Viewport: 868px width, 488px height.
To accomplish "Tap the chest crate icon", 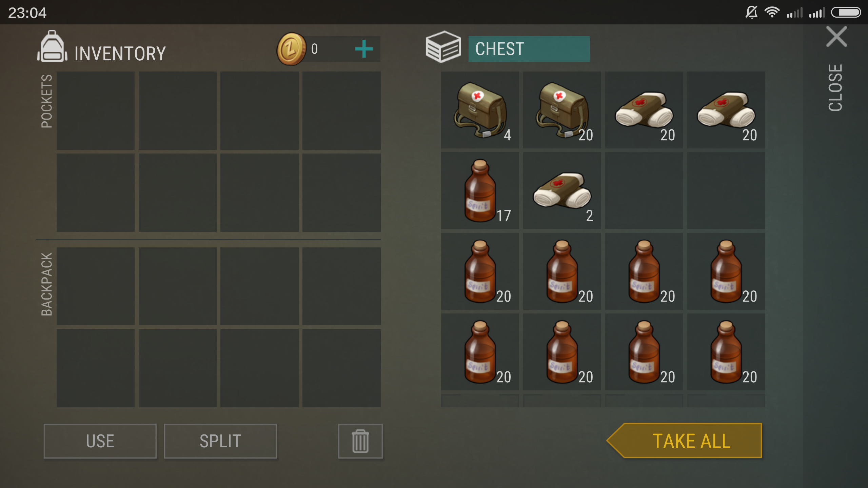I will pyautogui.click(x=443, y=47).
